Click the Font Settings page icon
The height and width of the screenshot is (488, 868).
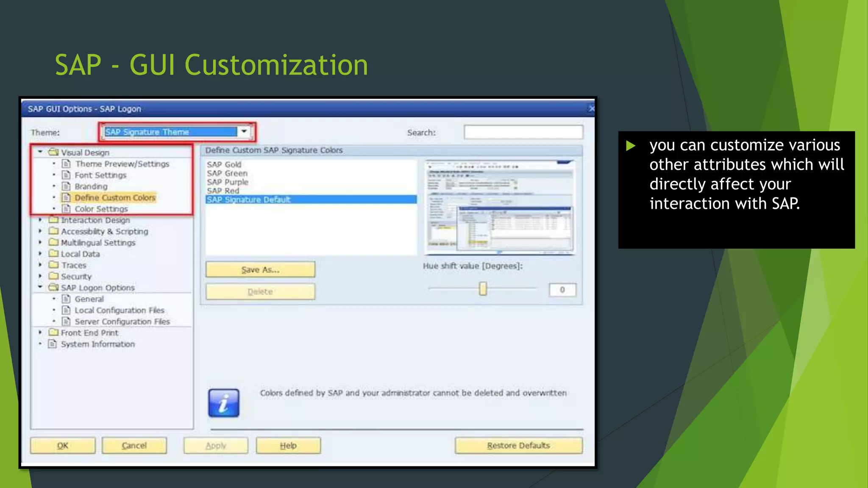click(x=66, y=175)
